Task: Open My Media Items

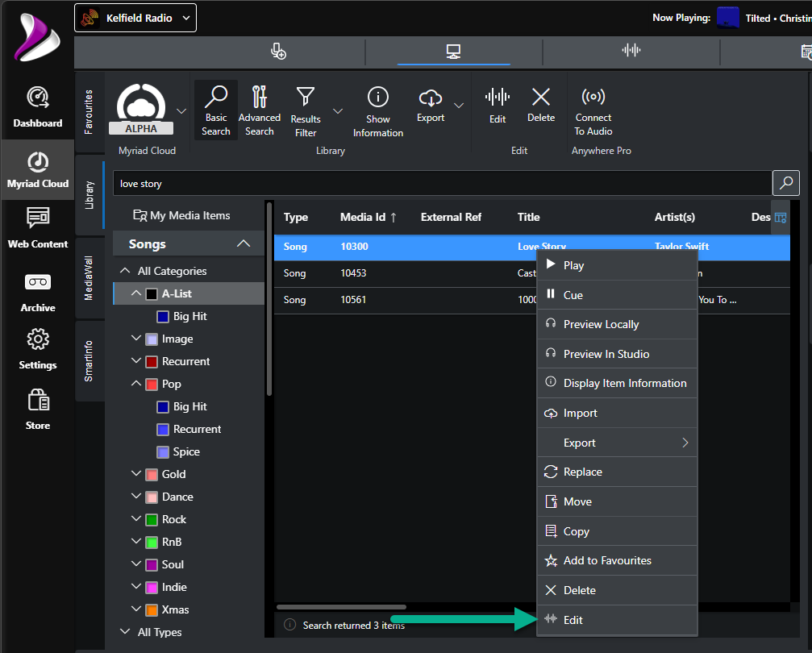Action: click(181, 215)
